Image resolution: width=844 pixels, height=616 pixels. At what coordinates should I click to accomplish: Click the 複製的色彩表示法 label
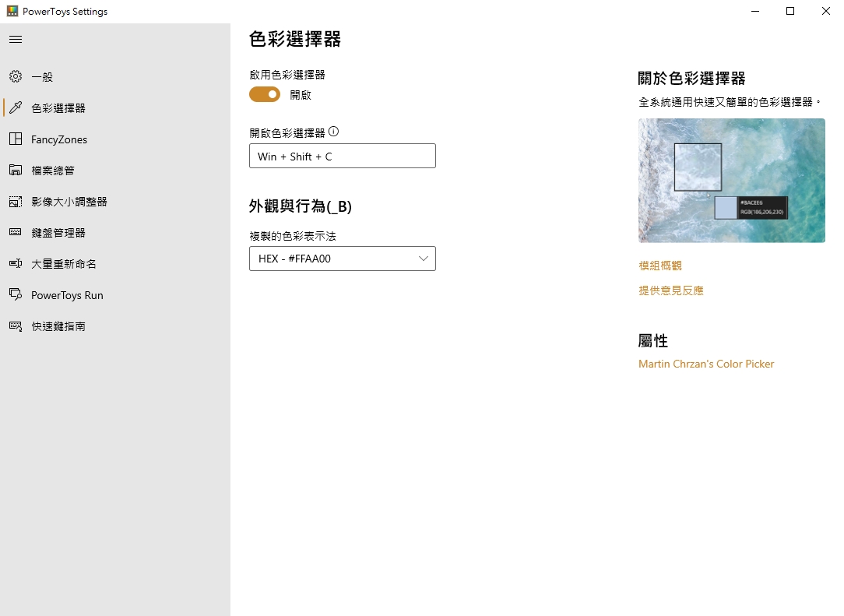(x=292, y=236)
